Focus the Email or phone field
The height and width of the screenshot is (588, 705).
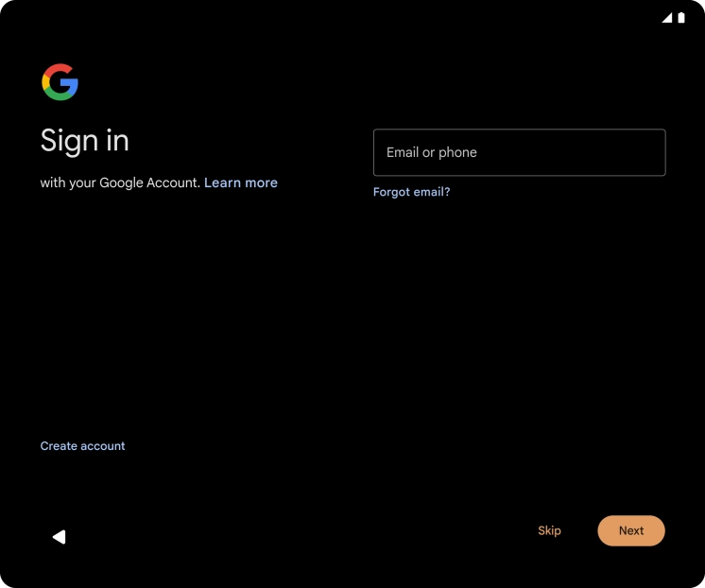[519, 152]
